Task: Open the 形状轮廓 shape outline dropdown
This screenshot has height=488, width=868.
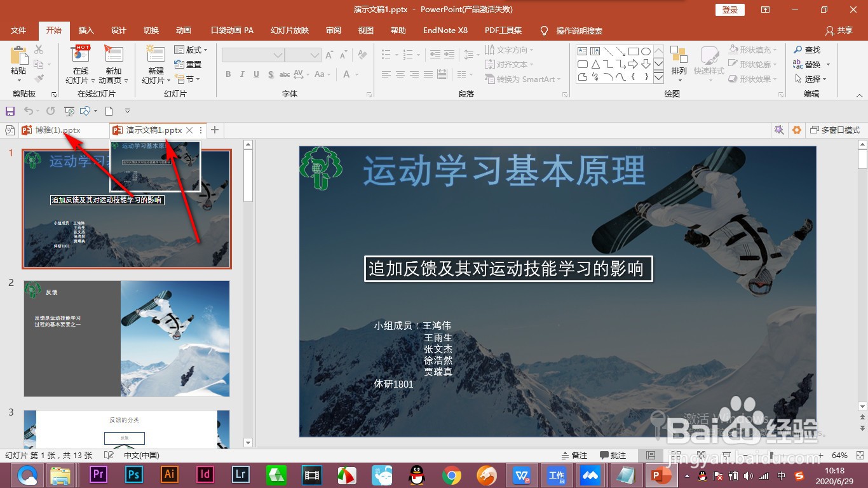Action: coord(754,64)
